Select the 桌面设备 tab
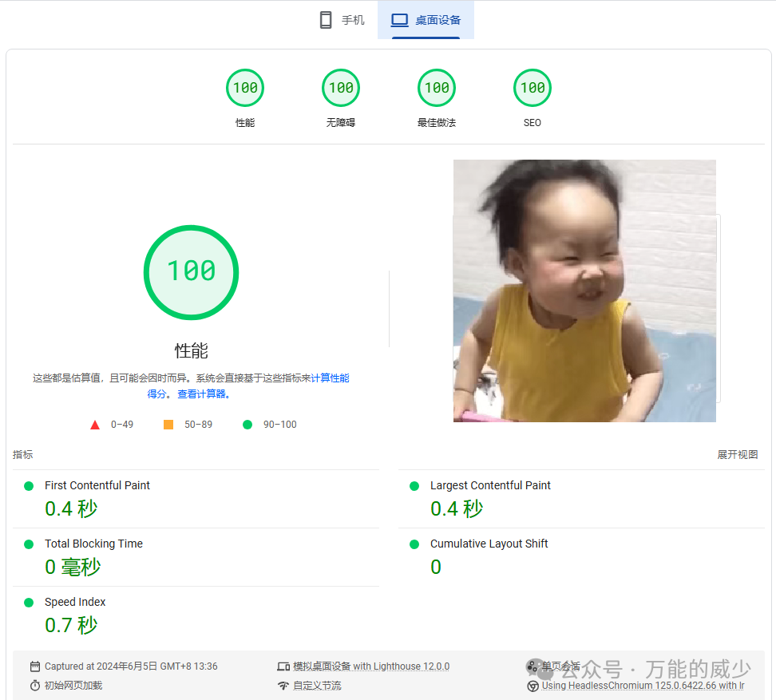Screen dimensions: 776x700 pos(426,20)
